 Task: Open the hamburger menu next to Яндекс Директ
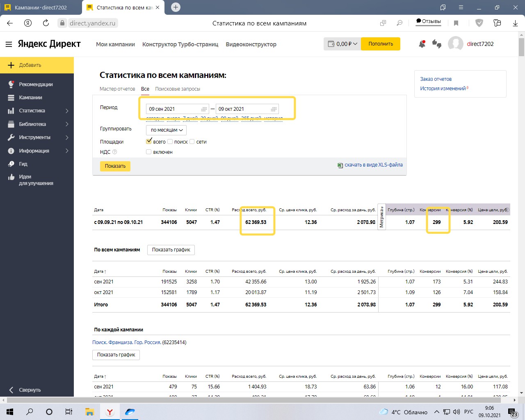[9, 44]
